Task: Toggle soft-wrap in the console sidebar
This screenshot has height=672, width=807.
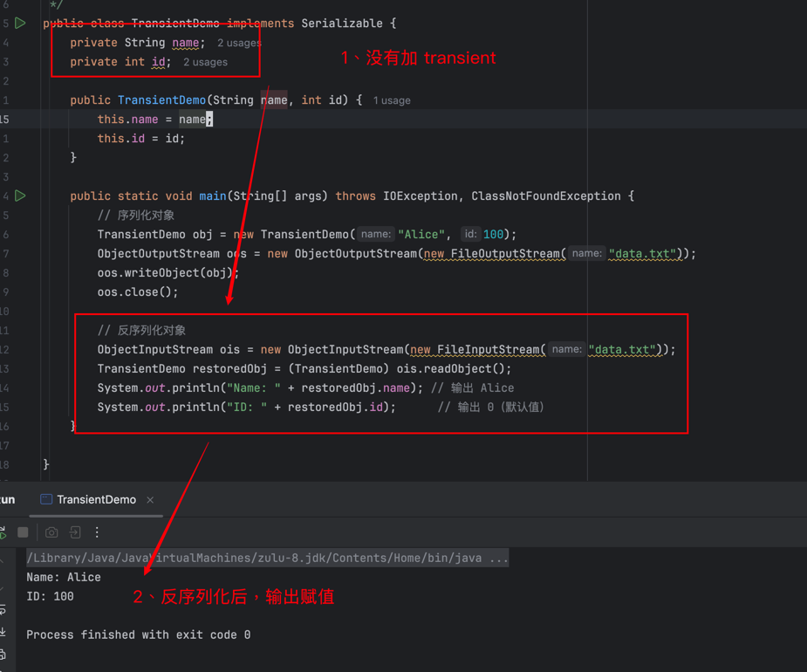Action: click(x=3, y=609)
